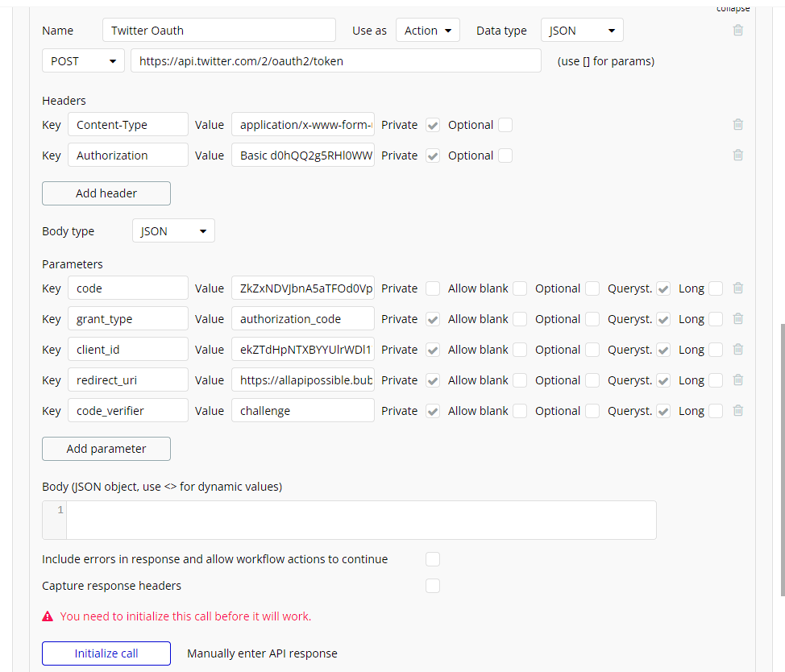The width and height of the screenshot is (785, 672).
Task: Remove the redirect_uri parameter with trash icon
Action: click(737, 380)
